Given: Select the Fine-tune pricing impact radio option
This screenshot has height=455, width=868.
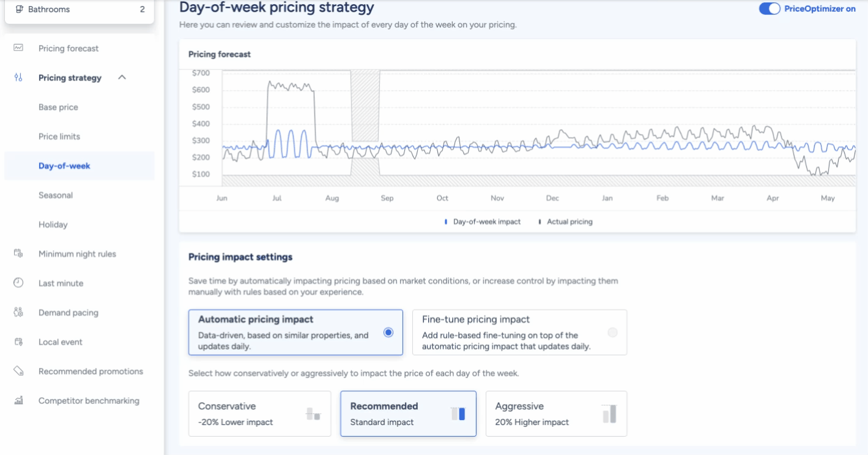Looking at the screenshot, I should point(612,333).
